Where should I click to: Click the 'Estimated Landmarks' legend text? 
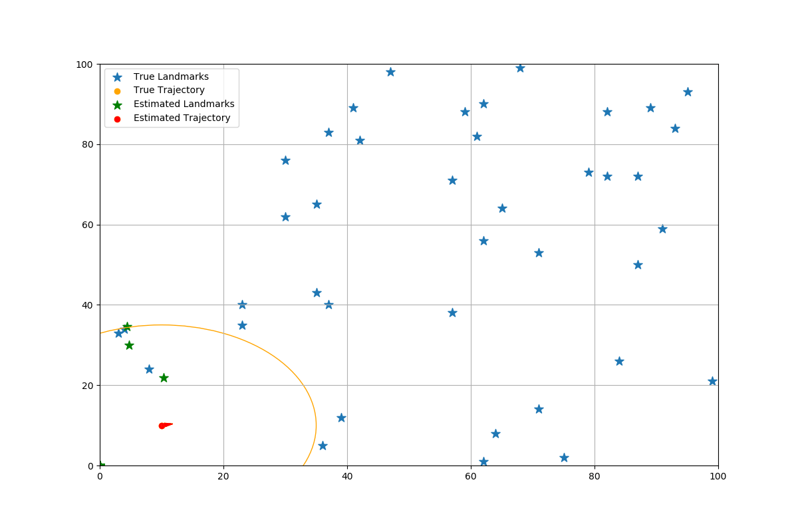[x=184, y=104]
